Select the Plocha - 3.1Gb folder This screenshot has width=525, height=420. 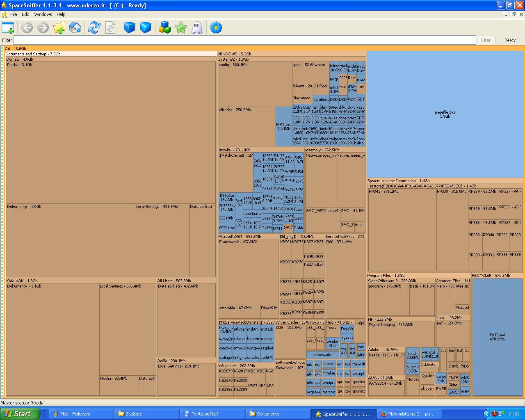tap(111, 133)
